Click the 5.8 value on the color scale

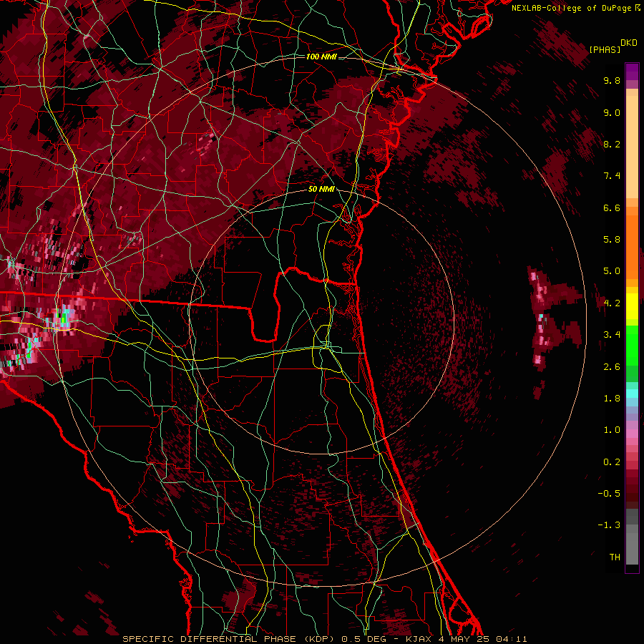pos(612,239)
